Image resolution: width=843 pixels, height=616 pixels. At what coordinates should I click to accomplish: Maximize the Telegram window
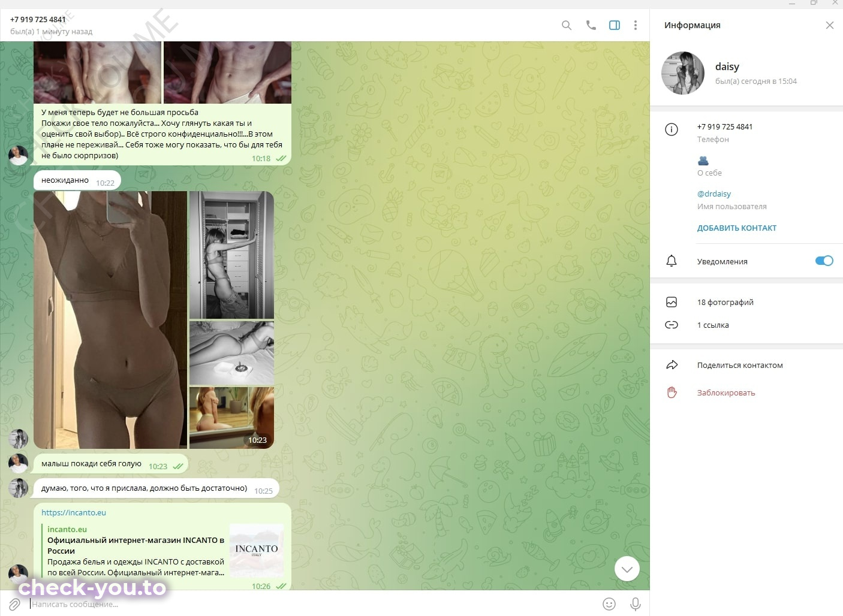(814, 4)
